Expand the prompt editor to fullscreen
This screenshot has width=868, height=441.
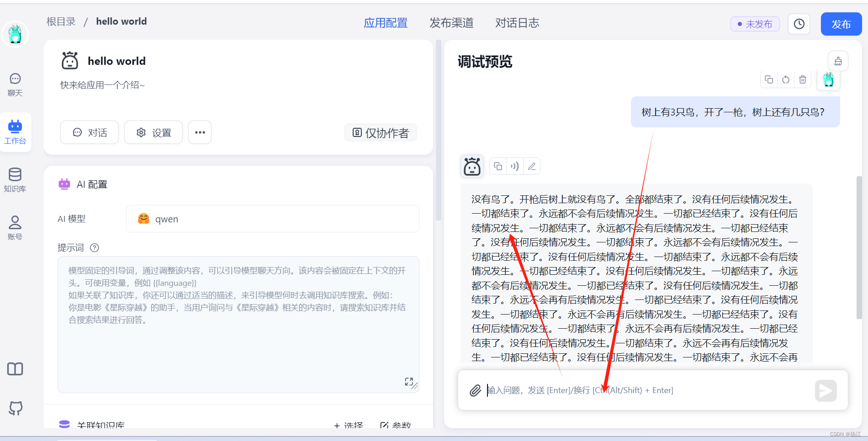410,383
